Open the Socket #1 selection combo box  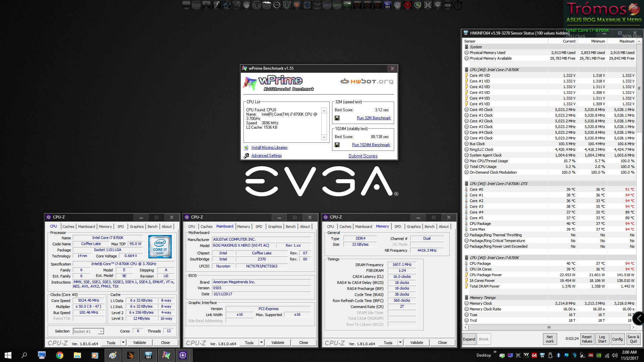(88, 331)
